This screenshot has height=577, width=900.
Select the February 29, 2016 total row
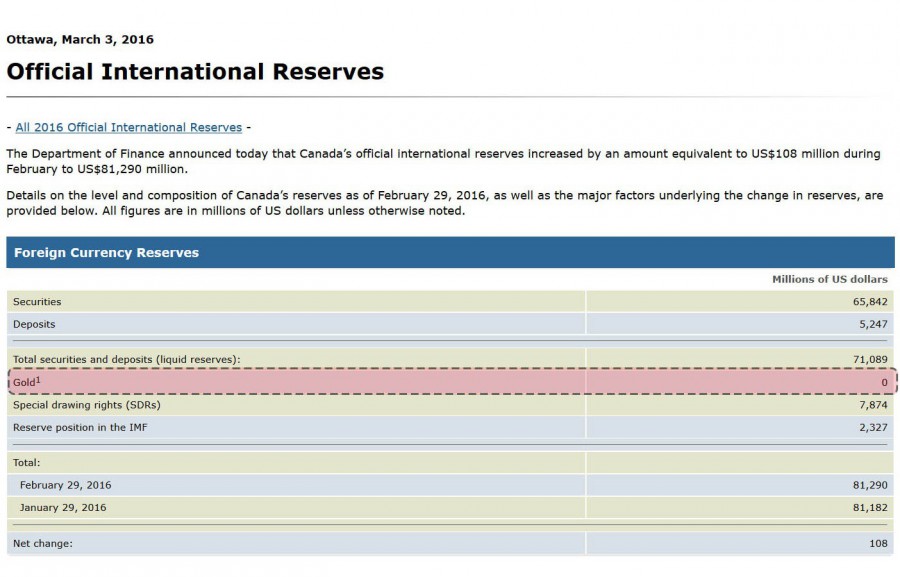coord(65,485)
